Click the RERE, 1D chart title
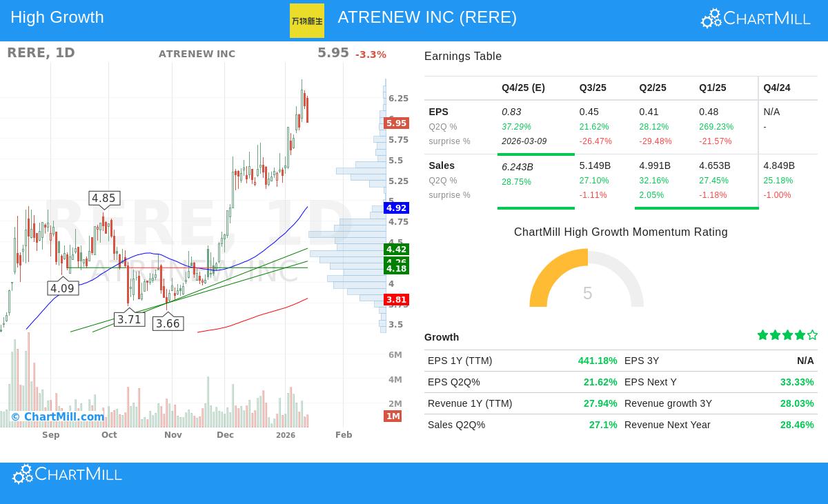The width and height of the screenshot is (828, 504). [41, 52]
